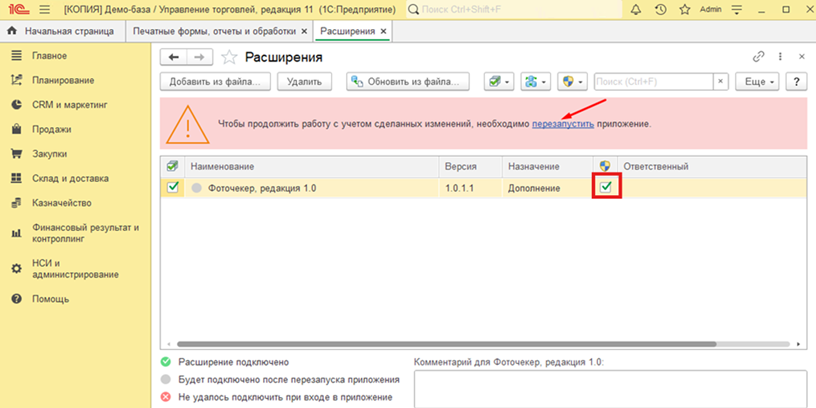Open the shield safe-mode toolbar dropdown

pyautogui.click(x=572, y=82)
